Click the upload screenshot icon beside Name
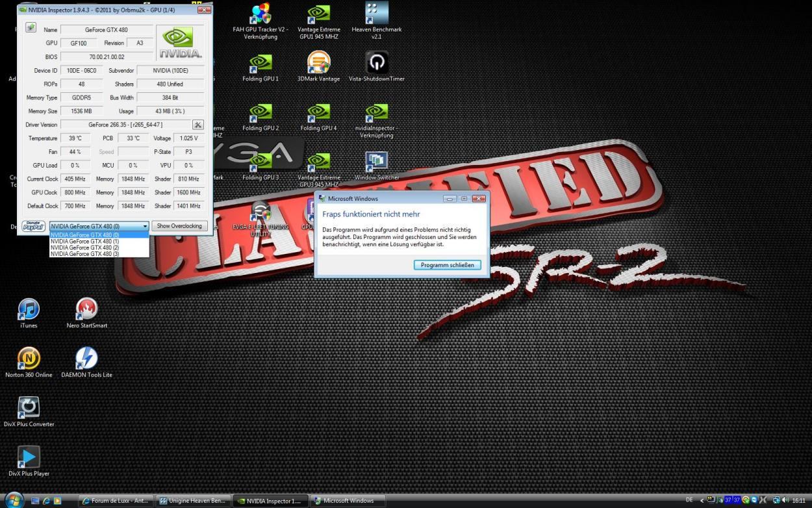812x508 pixels. 31,28
